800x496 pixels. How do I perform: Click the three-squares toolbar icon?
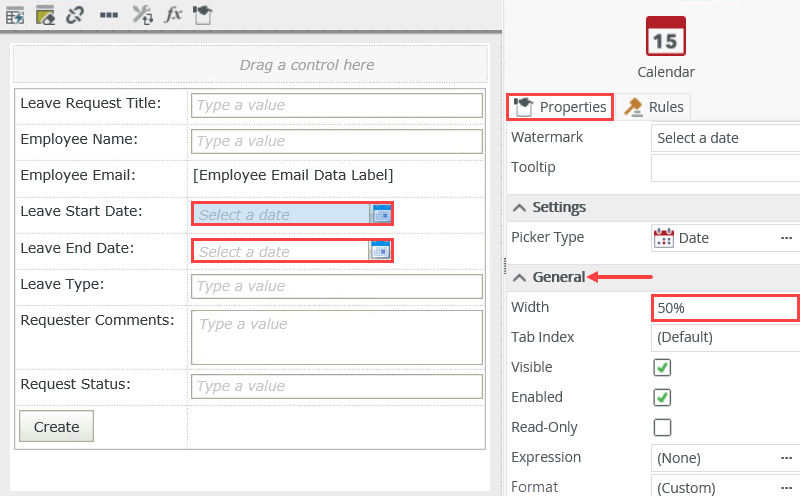(x=109, y=15)
